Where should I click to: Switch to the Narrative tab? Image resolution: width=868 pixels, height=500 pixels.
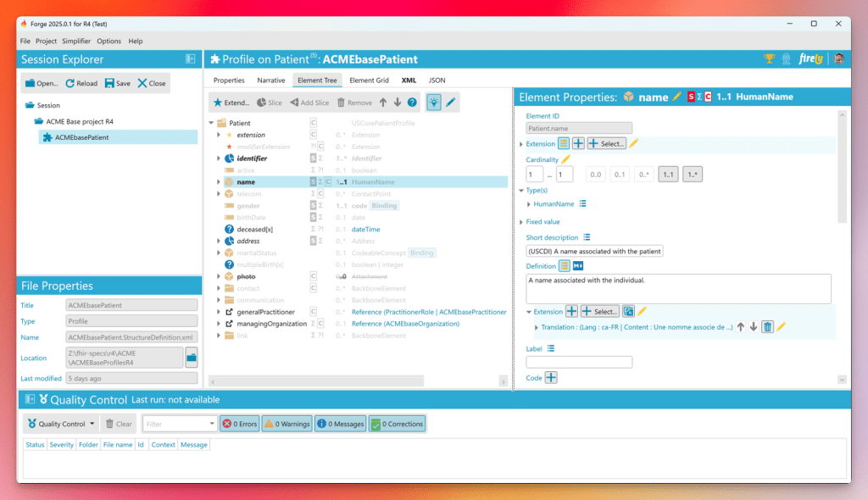tap(271, 81)
